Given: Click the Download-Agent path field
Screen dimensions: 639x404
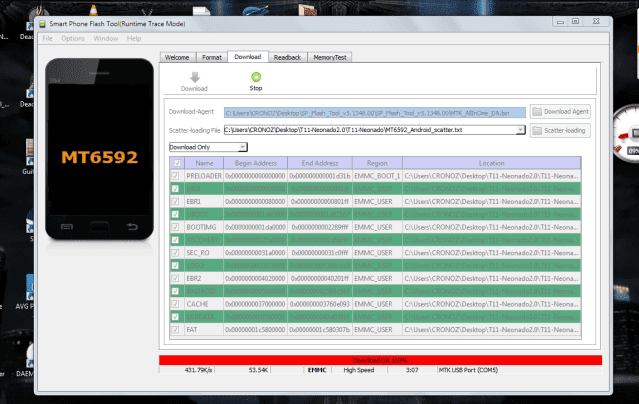Looking at the screenshot, I should pyautogui.click(x=375, y=113).
